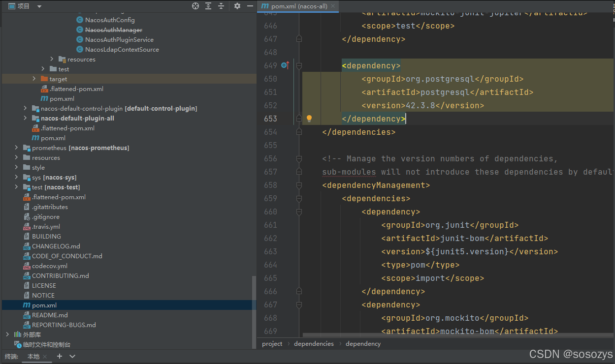615x364 pixels.
Task: Close the 本地 terminal tab
Action: [x=45, y=357]
